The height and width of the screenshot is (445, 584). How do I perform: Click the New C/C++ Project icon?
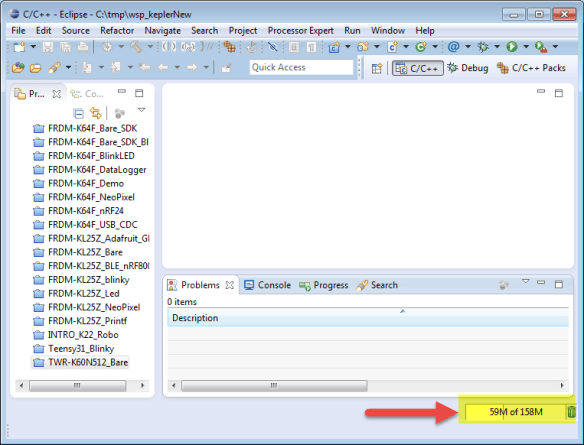click(x=334, y=47)
